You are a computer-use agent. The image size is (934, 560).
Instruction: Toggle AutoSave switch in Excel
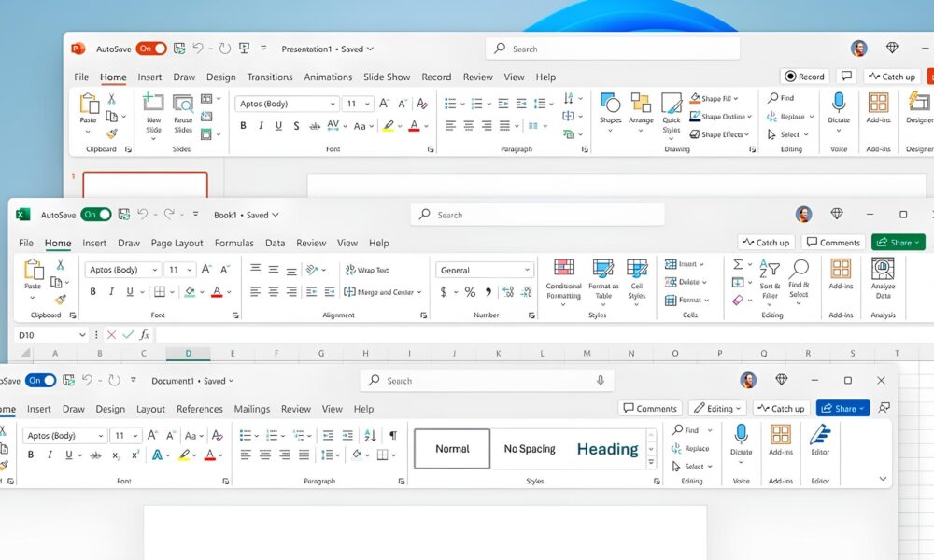point(96,215)
